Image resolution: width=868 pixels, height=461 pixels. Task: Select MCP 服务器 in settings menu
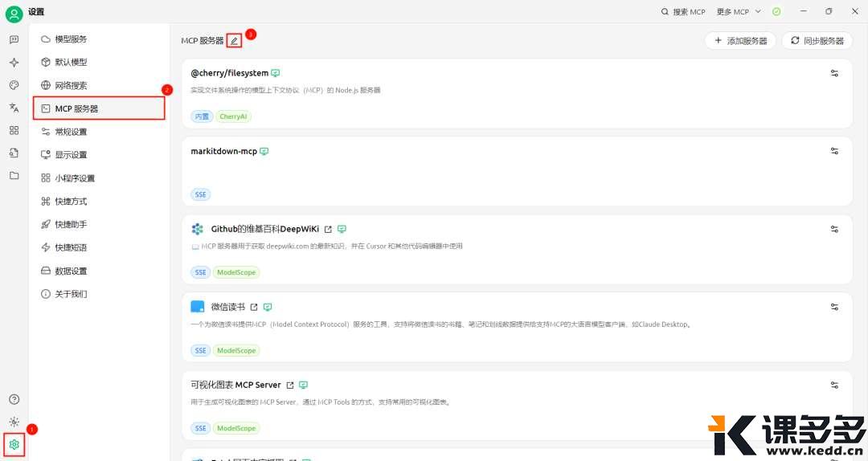(x=99, y=108)
